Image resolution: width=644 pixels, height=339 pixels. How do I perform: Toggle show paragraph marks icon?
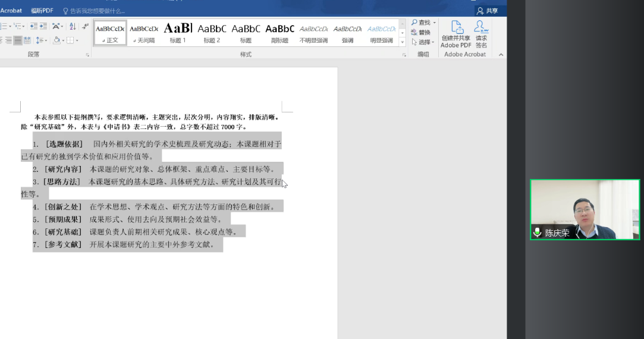point(86,26)
